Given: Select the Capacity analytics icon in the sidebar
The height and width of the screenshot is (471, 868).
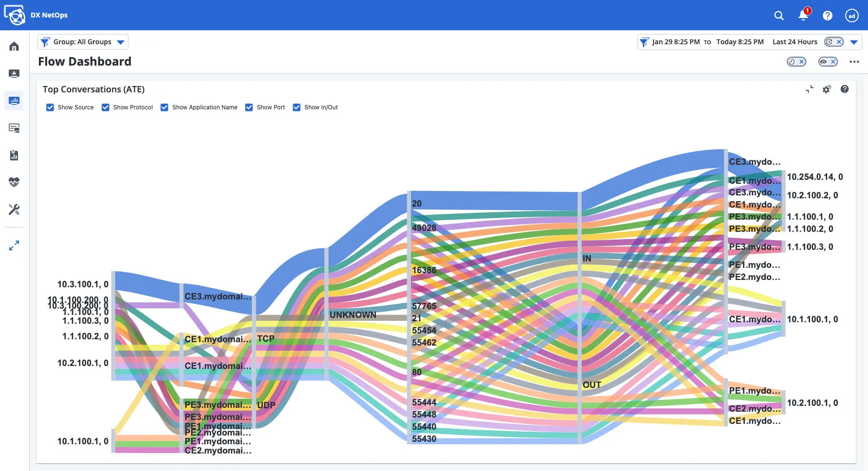Looking at the screenshot, I should pyautogui.click(x=14, y=155).
